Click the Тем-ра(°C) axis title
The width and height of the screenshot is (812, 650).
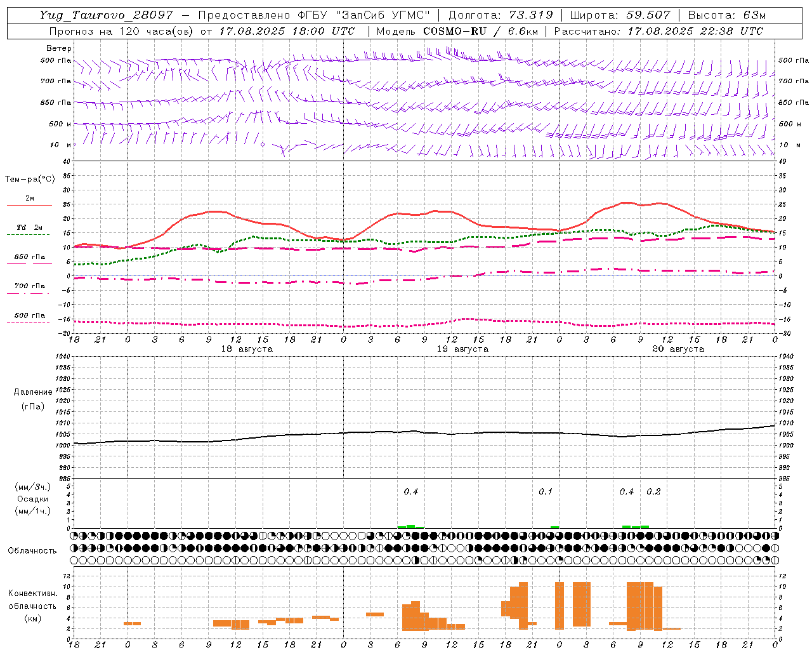click(x=30, y=180)
